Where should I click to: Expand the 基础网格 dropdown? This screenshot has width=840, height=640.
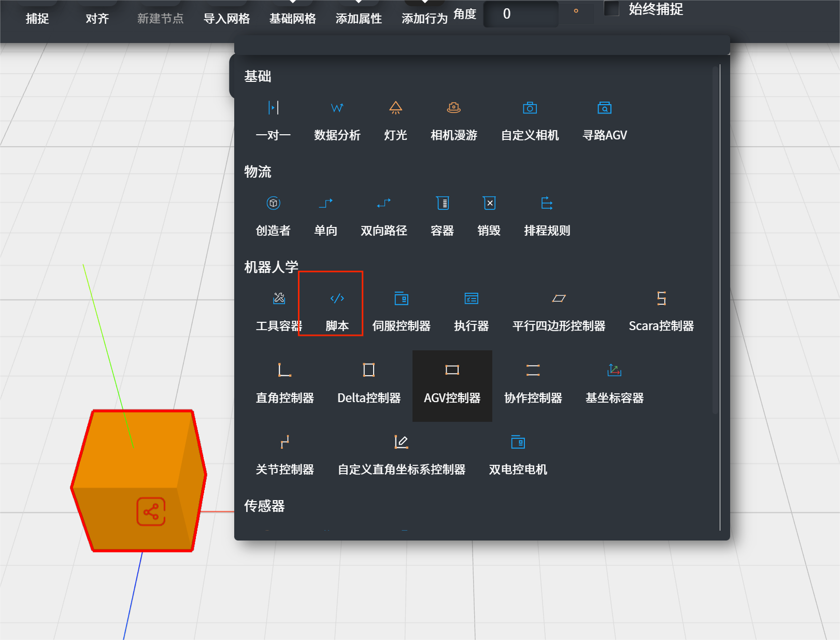pyautogui.click(x=293, y=18)
